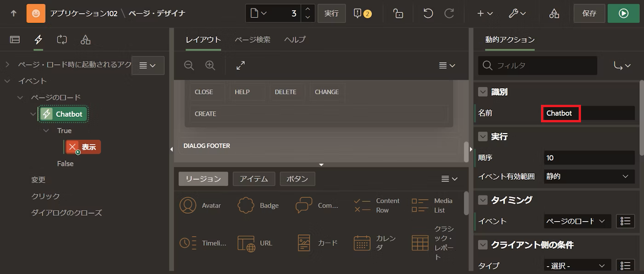Image resolution: width=644 pixels, height=274 pixels.
Task: Select the False branch in tree
Action: click(65, 164)
